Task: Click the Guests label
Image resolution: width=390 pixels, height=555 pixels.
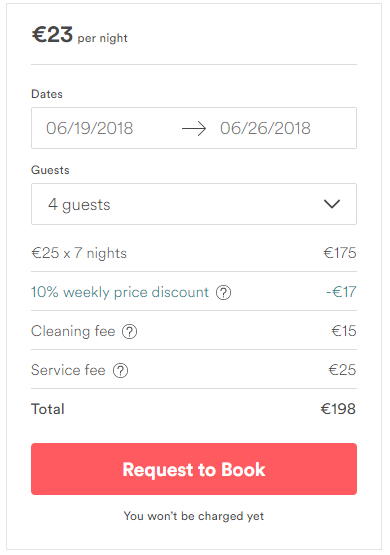Action: point(50,170)
